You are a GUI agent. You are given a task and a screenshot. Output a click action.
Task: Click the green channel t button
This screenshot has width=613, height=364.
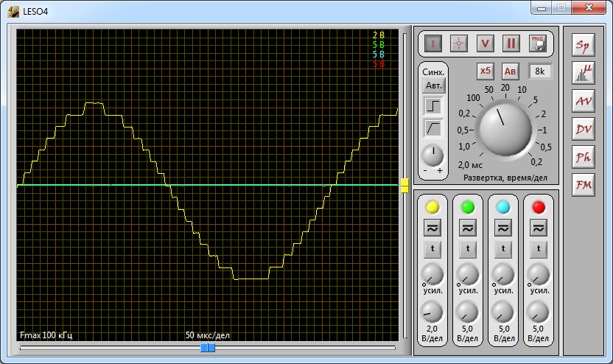click(x=468, y=250)
